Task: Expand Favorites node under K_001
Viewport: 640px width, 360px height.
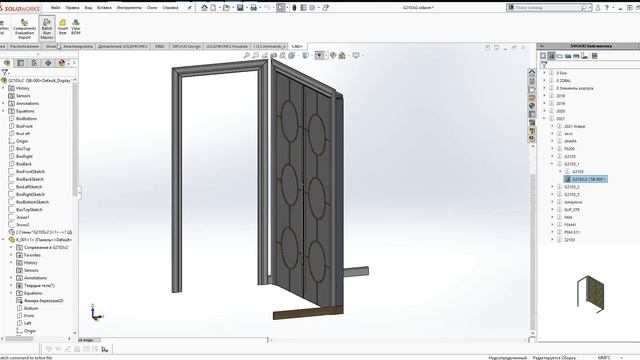Action: (x=11, y=255)
